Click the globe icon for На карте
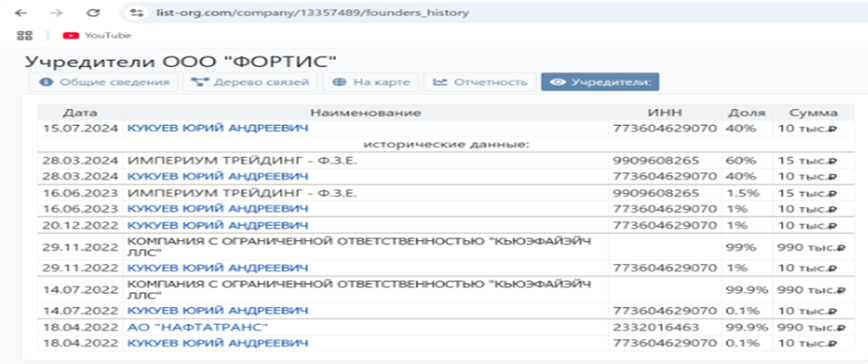 tap(340, 82)
